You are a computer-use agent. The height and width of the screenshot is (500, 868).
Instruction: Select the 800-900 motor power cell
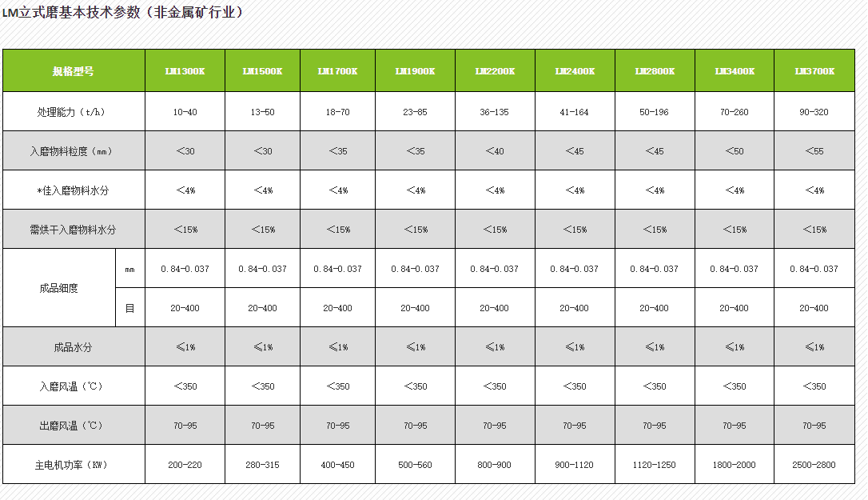click(x=495, y=465)
